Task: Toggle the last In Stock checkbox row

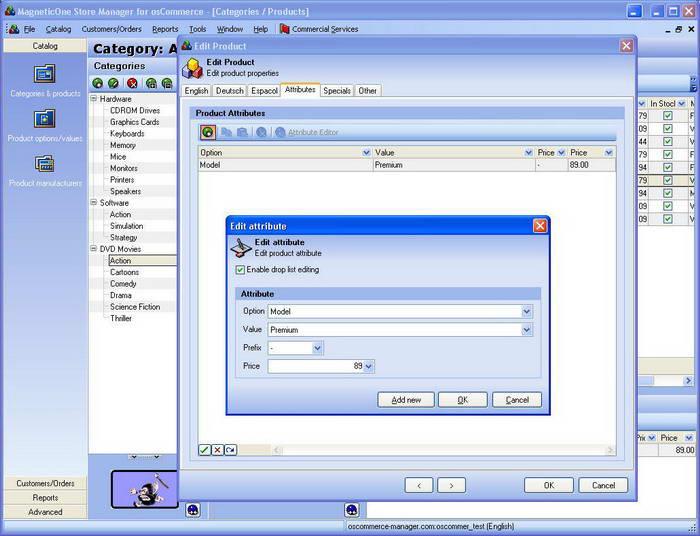Action: click(x=667, y=219)
